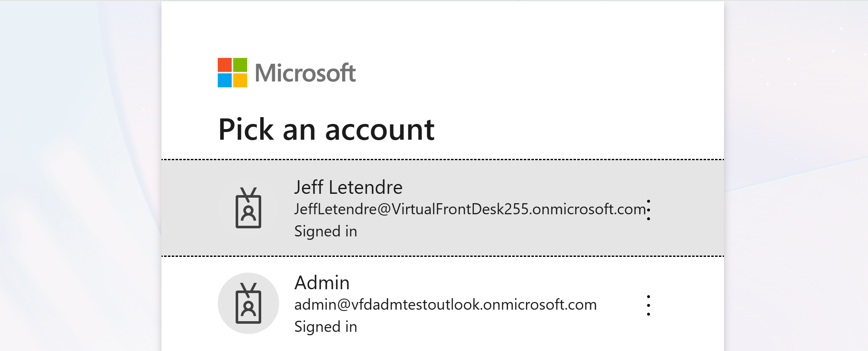This screenshot has height=351, width=868.
Task: Click the Admin account badge avatar icon
Action: (x=248, y=303)
